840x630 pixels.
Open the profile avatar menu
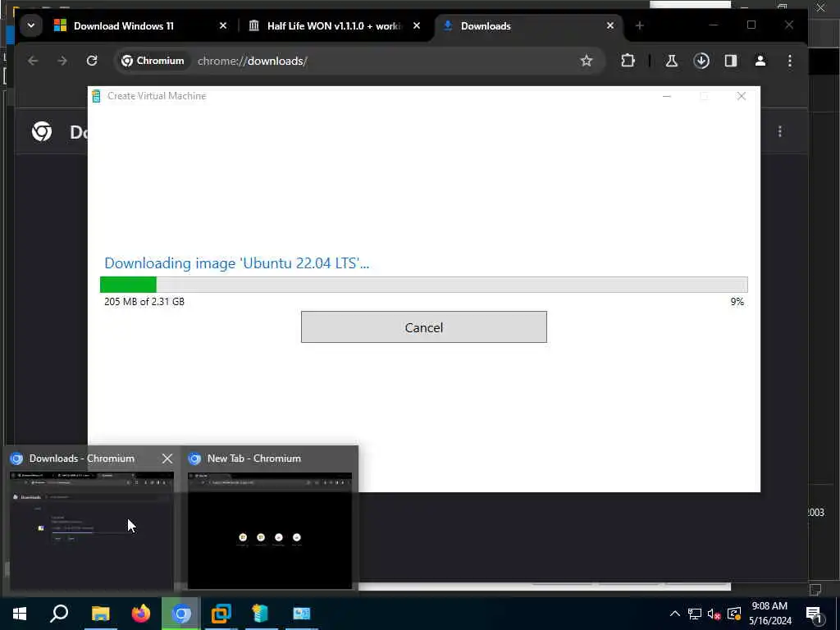[760, 61]
